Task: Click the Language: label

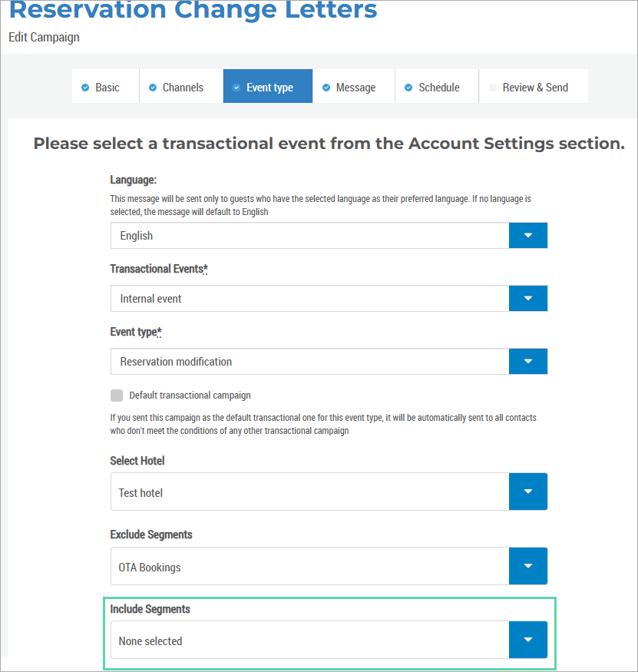Action: coord(134,180)
